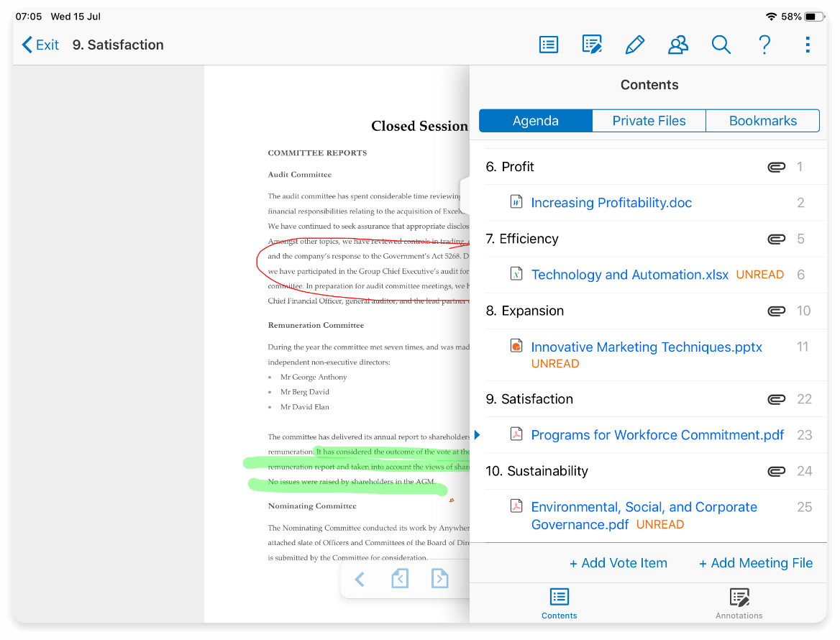
Task: Tap the current-item arrow beside Programs for Workforce Commitment
Action: click(477, 435)
